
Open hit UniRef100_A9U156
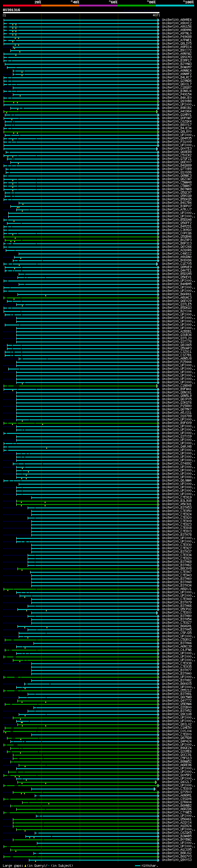point(177,26)
